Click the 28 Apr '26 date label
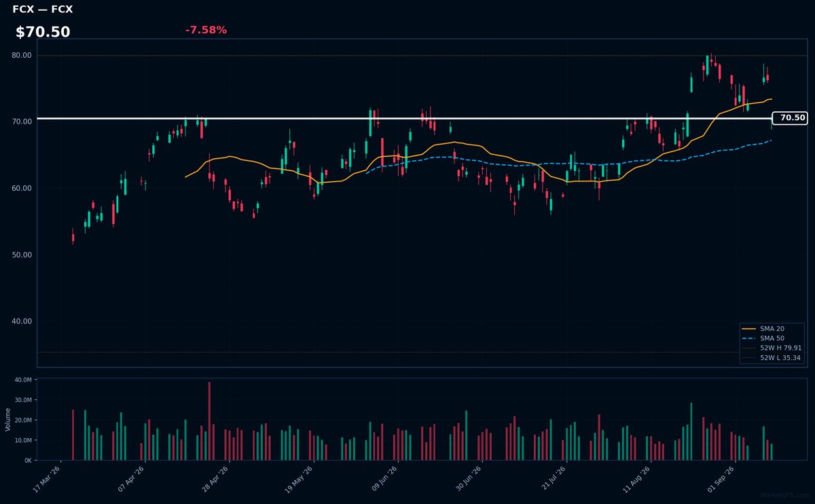This screenshot has width=815, height=504. [215, 478]
